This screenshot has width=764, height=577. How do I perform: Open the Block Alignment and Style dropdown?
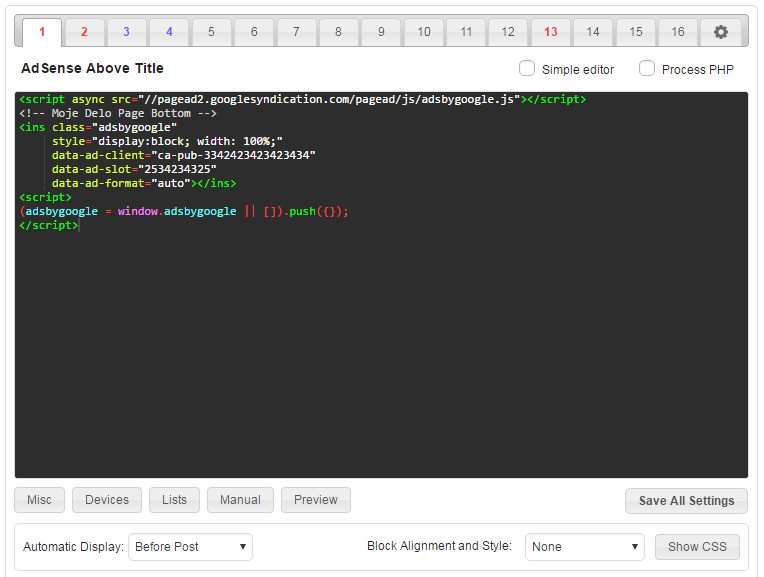[585, 547]
